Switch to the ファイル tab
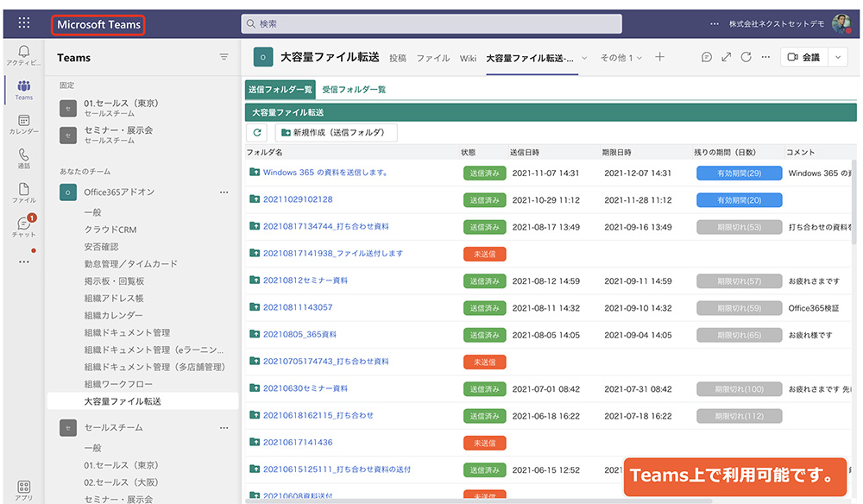The width and height of the screenshot is (863, 504). pyautogui.click(x=432, y=58)
